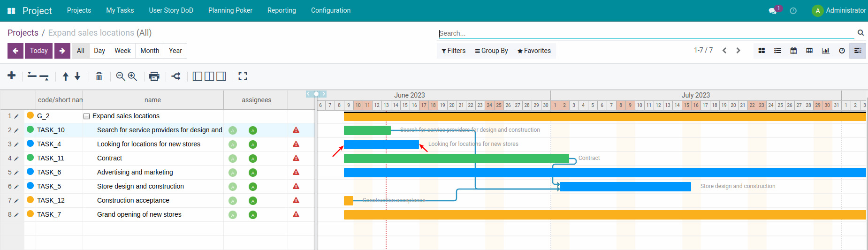Select the Gantt view icon
The image size is (868, 250).
pos(858,51)
